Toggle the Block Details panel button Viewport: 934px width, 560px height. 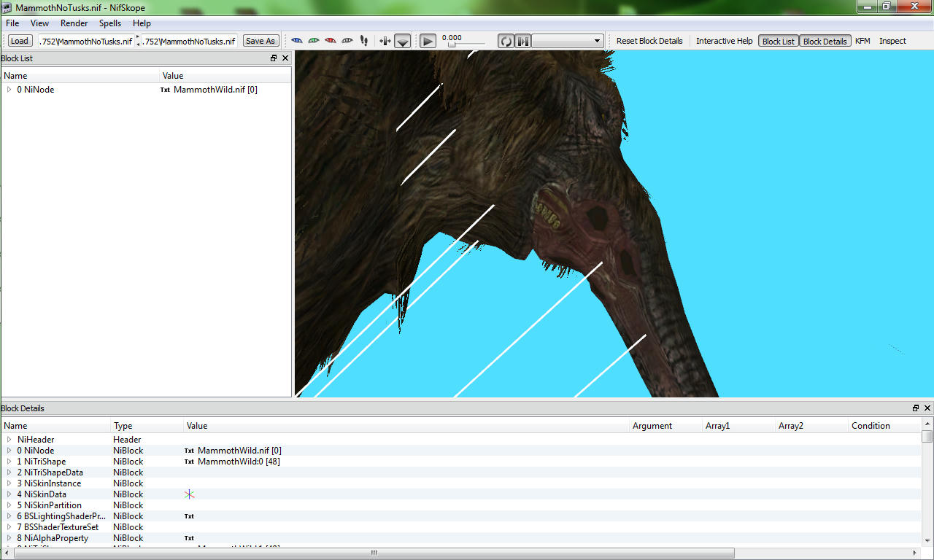[825, 42]
